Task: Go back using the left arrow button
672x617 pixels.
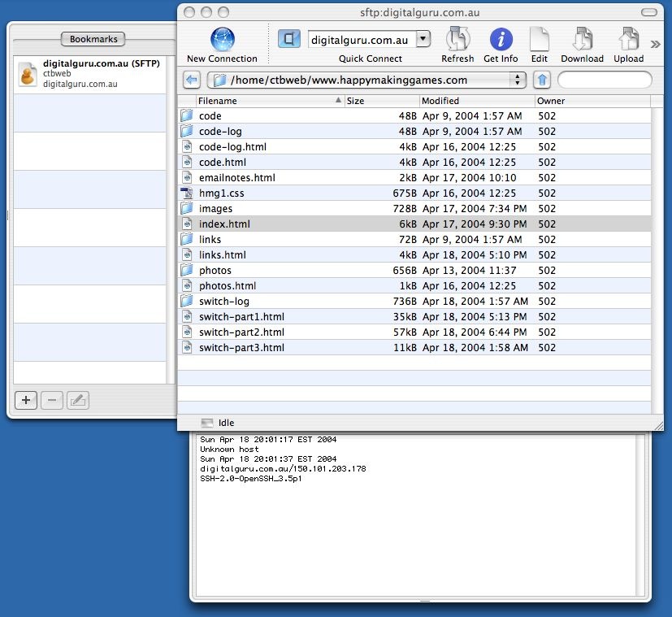Action: (x=192, y=80)
